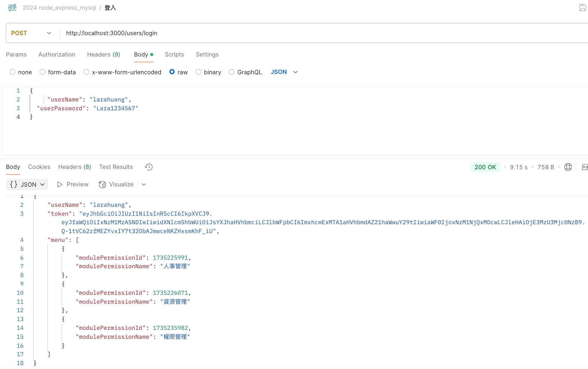Select the form-data radio option
588x369 pixels.
pyautogui.click(x=42, y=72)
